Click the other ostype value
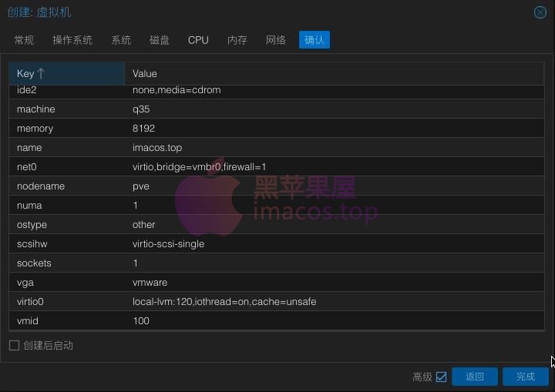 tap(143, 225)
